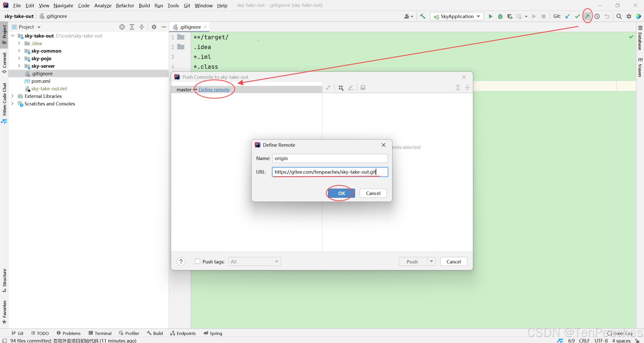Click the Git update project icon

(x=567, y=16)
